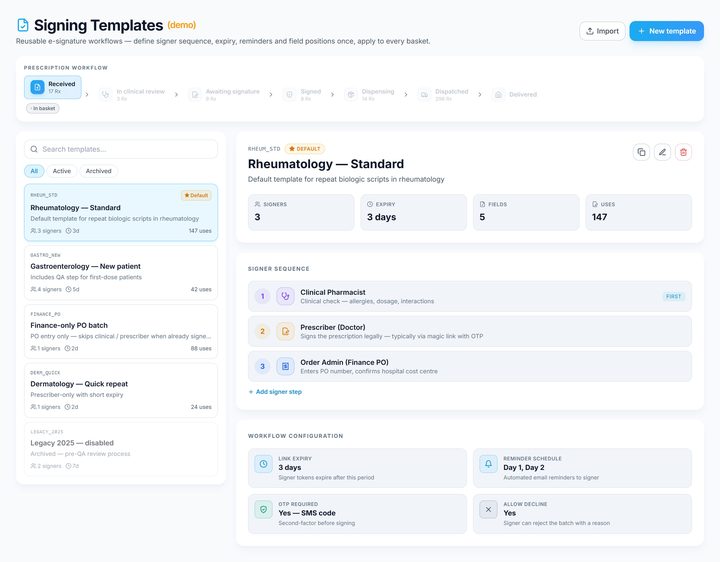Click the Delivered house icon

pos(498,95)
